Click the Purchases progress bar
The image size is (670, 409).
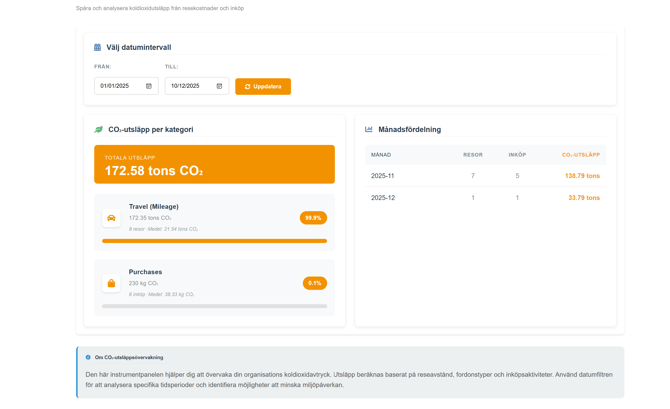(x=214, y=306)
